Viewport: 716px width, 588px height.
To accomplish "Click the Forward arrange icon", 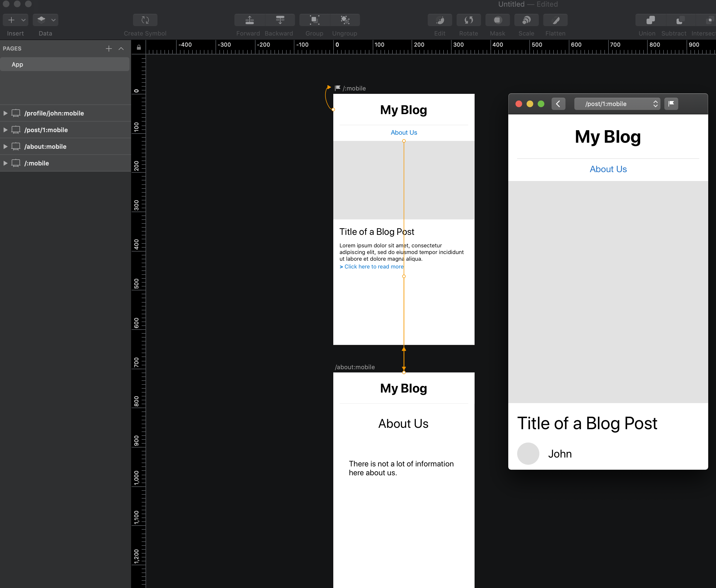I will tap(249, 20).
